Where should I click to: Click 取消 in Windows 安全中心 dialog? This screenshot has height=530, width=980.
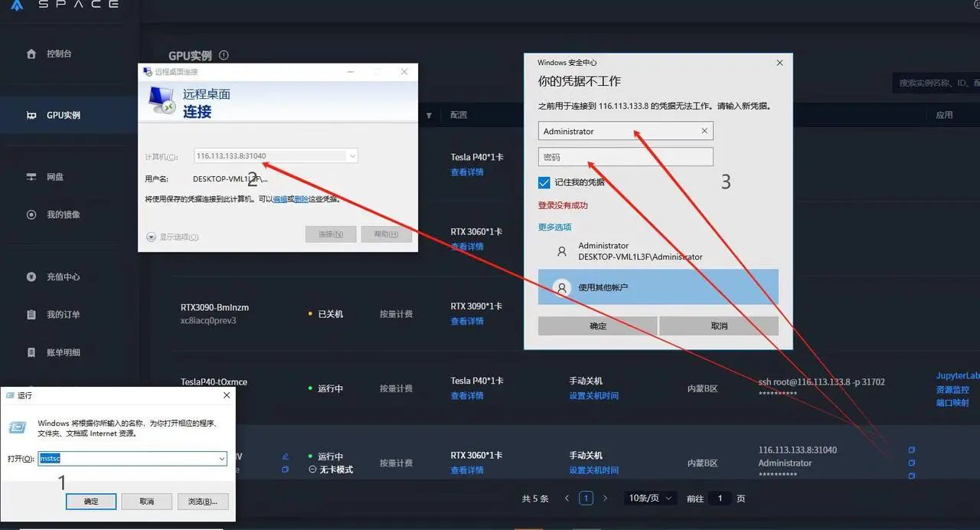pyautogui.click(x=719, y=326)
